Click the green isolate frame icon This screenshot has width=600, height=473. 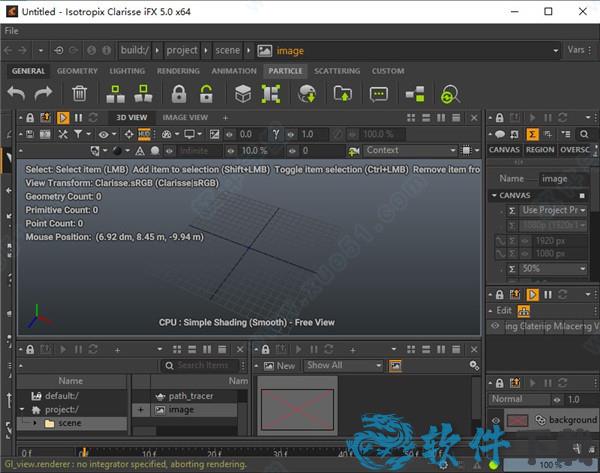coord(271,94)
